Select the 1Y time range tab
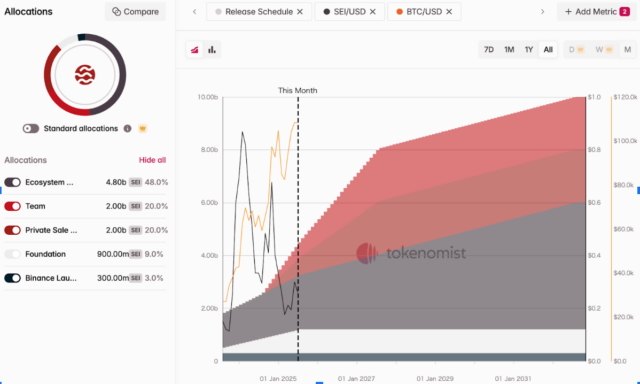 pos(529,50)
